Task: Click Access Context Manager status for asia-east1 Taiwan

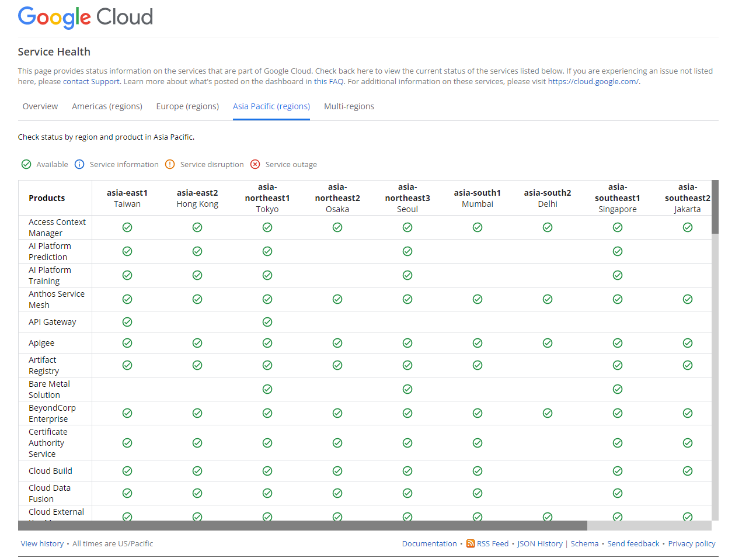Action: click(127, 227)
